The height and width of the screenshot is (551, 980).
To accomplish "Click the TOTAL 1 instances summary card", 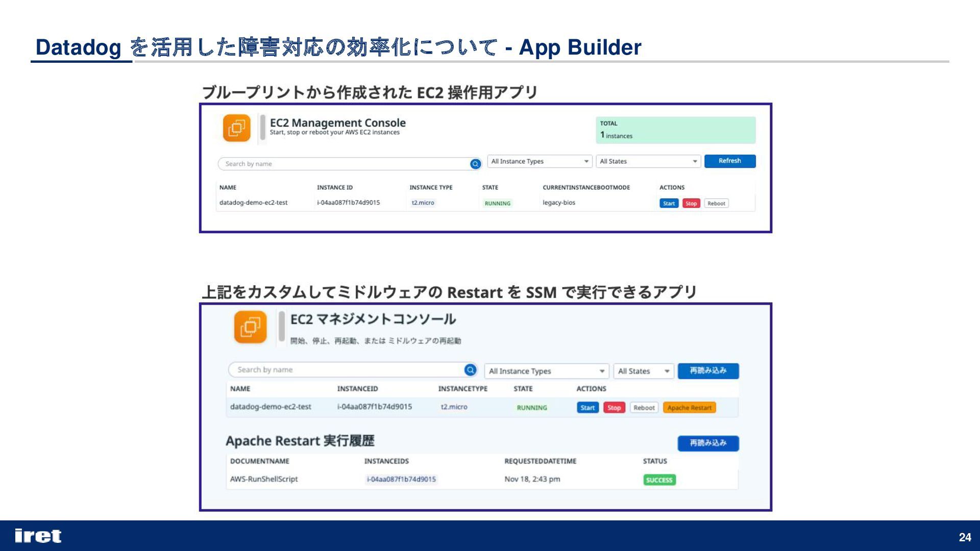I will tap(675, 130).
